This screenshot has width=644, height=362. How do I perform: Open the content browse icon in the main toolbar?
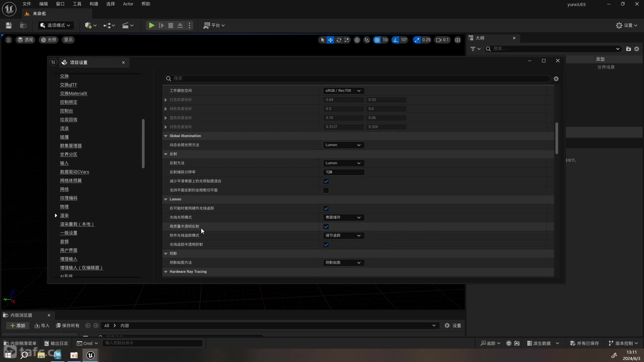click(x=23, y=25)
